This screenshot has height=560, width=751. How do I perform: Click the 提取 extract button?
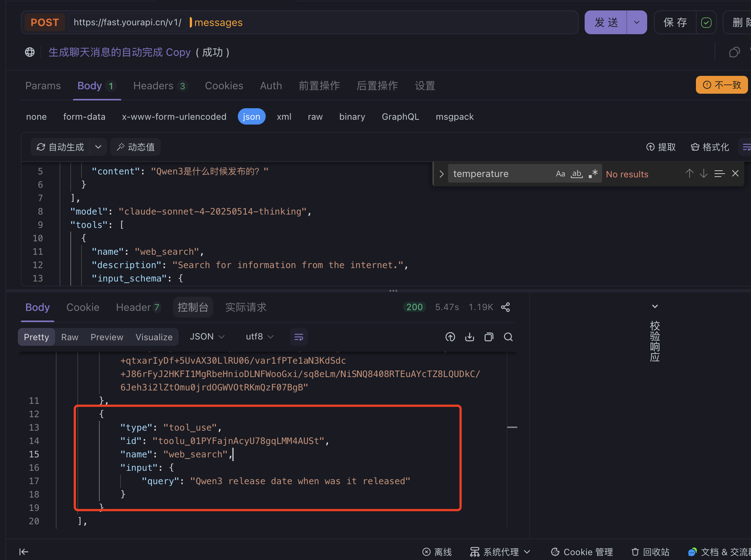click(661, 147)
